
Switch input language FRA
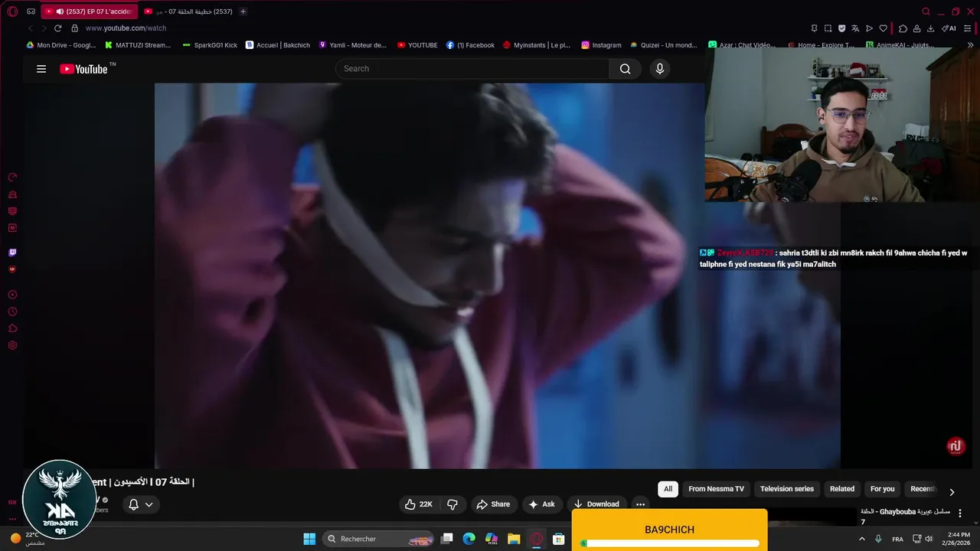(x=897, y=539)
